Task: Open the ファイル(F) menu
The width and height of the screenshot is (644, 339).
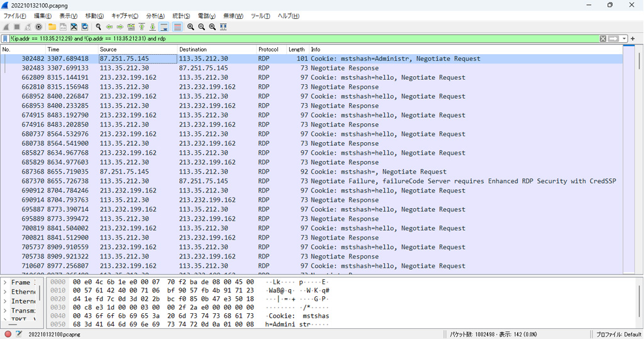Action: click(15, 16)
